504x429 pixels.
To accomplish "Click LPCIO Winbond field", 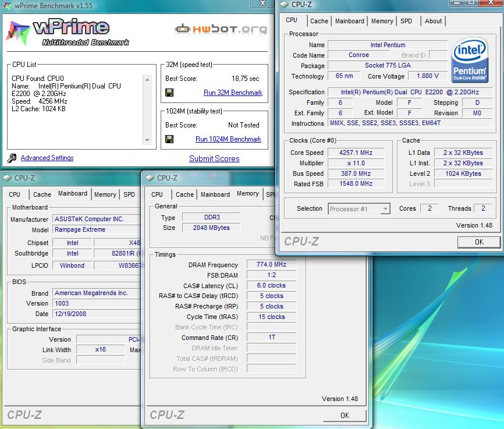I will click(72, 265).
